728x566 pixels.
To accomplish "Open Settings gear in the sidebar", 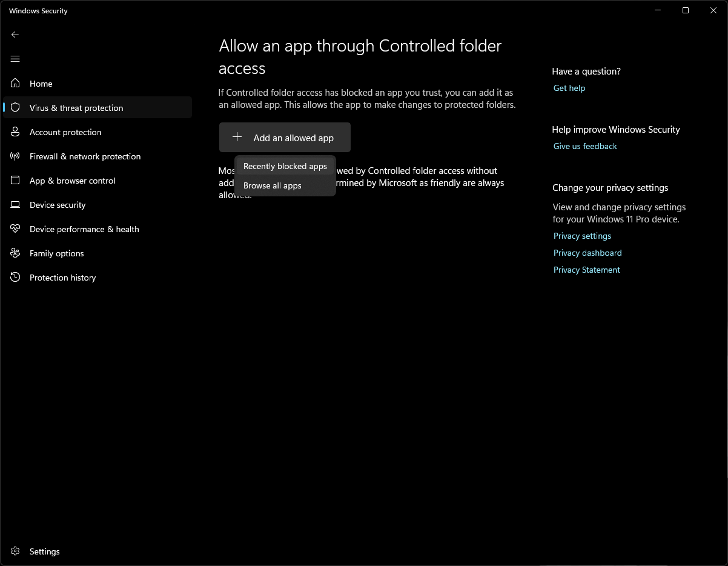I will [16, 551].
